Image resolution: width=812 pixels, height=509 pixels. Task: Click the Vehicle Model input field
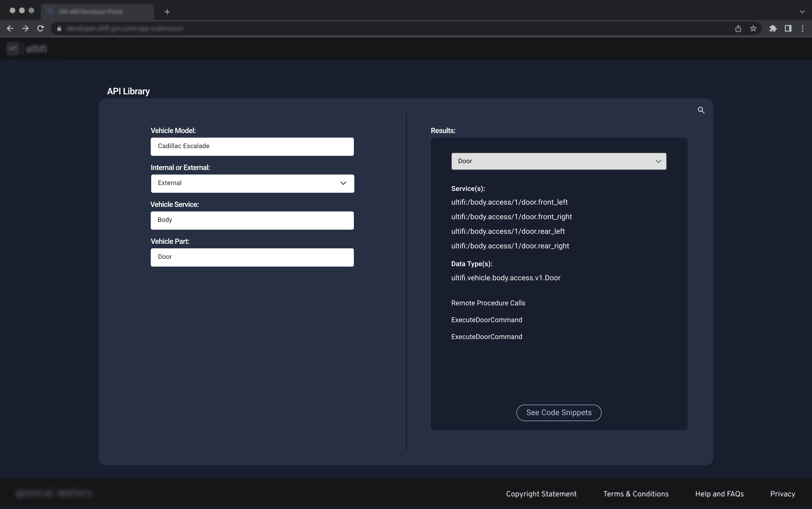252,147
